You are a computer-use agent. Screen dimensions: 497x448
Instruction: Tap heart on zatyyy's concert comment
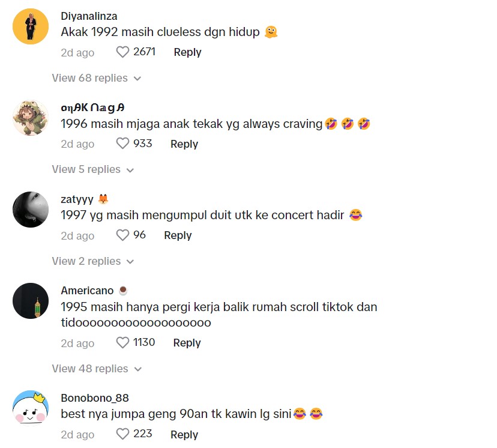coord(122,235)
